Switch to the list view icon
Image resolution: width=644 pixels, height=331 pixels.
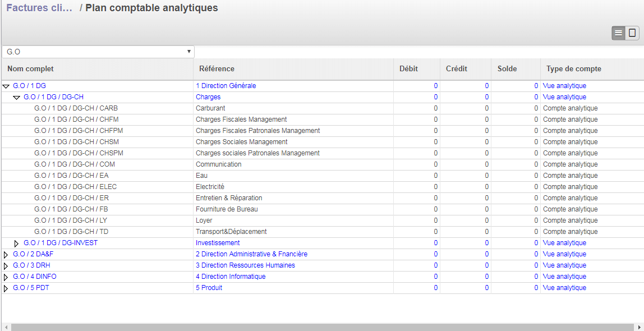pos(617,33)
